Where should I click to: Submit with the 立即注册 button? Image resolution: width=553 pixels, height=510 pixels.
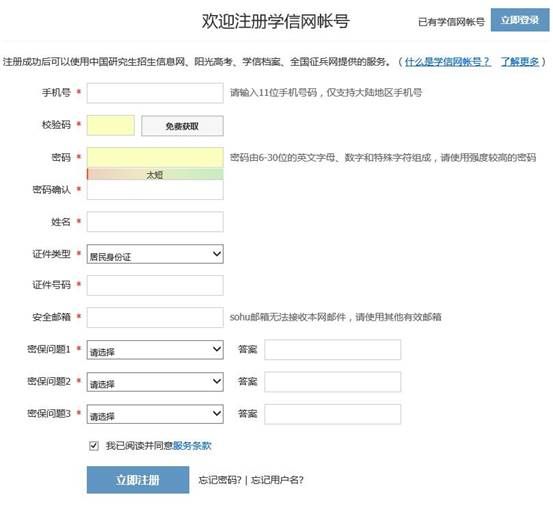point(138,480)
